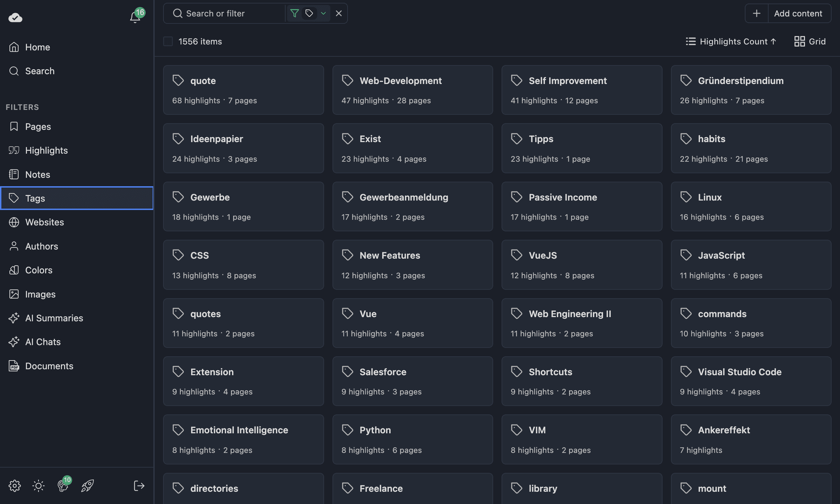The width and height of the screenshot is (840, 504).
Task: Open the AI Chats panel
Action: [x=43, y=342]
